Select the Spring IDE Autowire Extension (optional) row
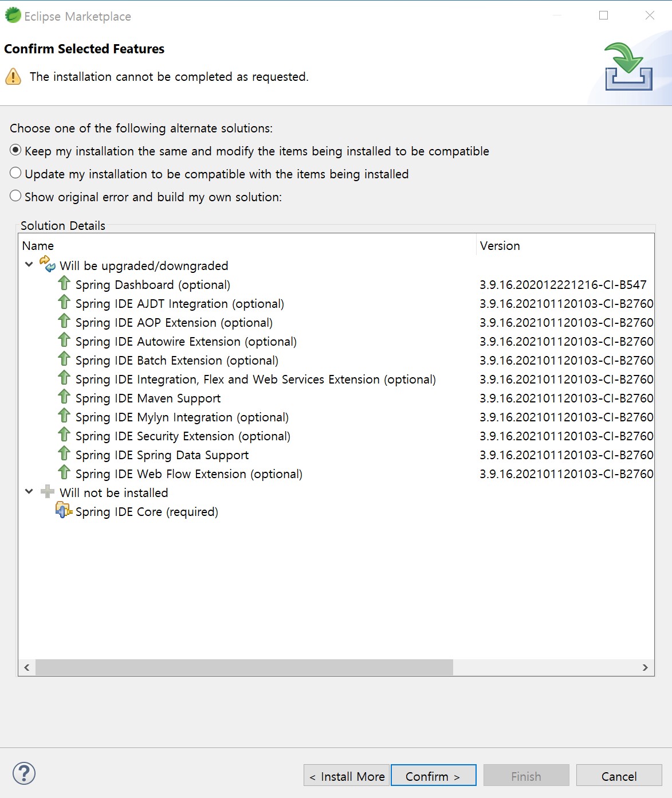The image size is (672, 798). [x=186, y=342]
